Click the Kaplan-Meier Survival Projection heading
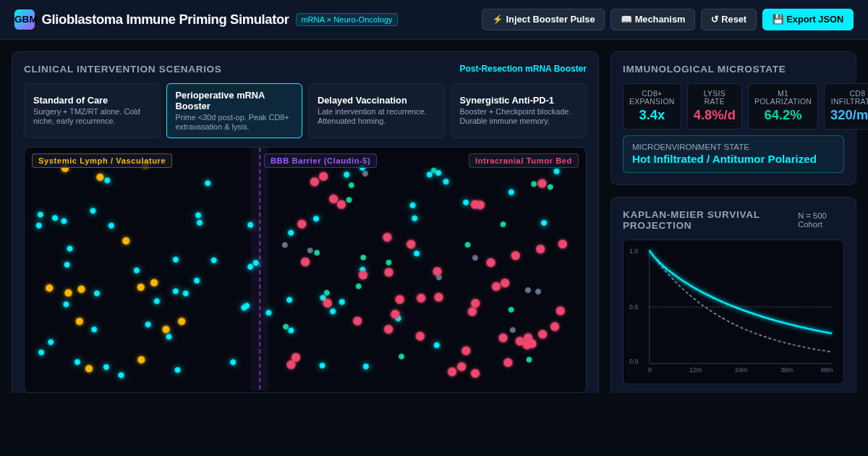This screenshot has width=868, height=456. tap(692, 220)
